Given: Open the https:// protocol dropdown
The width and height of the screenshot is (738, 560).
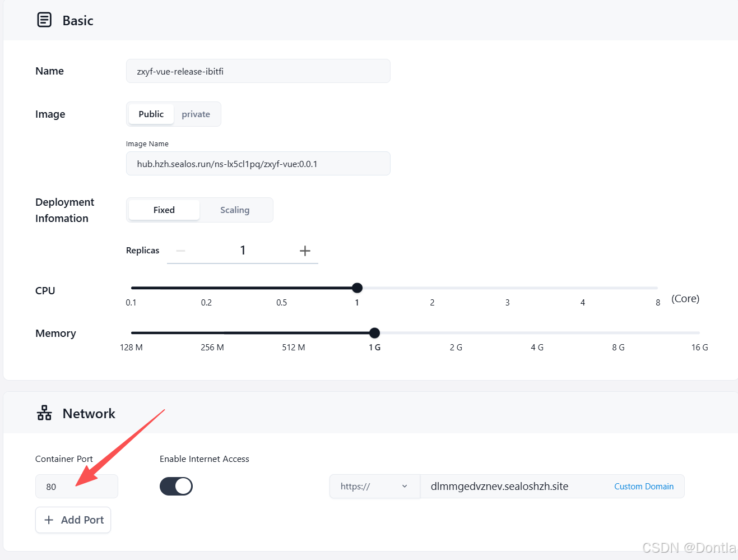Looking at the screenshot, I should point(375,486).
